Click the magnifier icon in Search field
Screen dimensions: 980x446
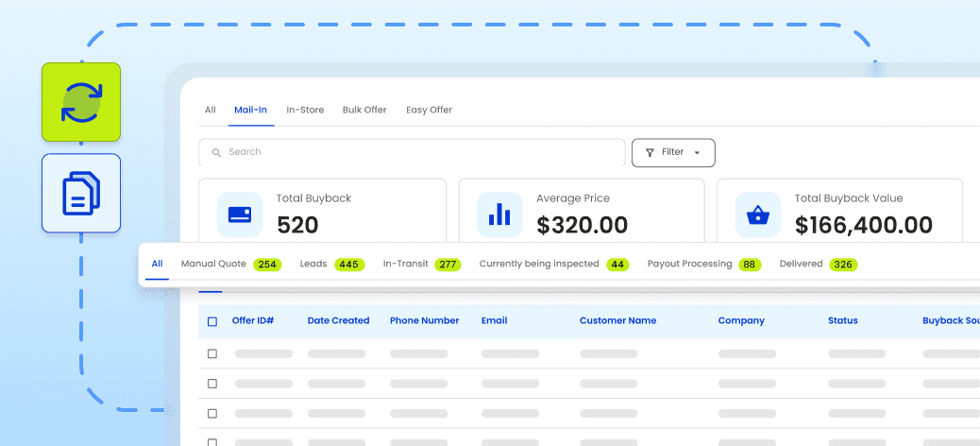(217, 152)
